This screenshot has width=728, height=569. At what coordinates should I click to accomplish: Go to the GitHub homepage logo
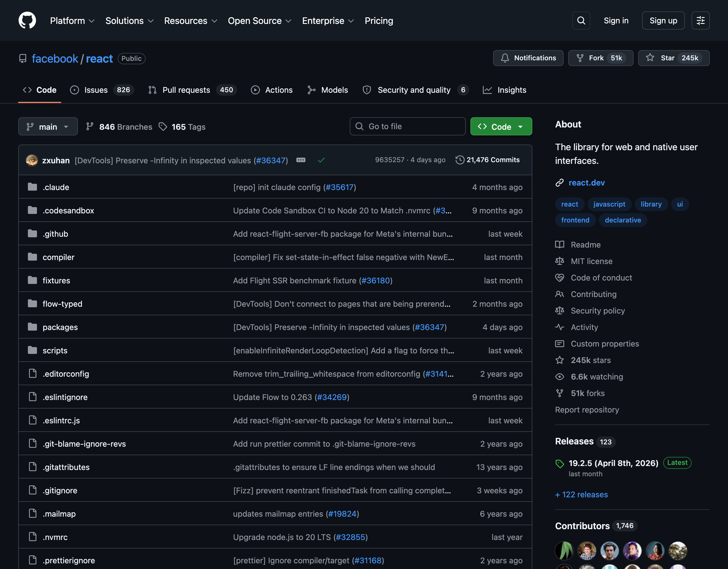27,20
